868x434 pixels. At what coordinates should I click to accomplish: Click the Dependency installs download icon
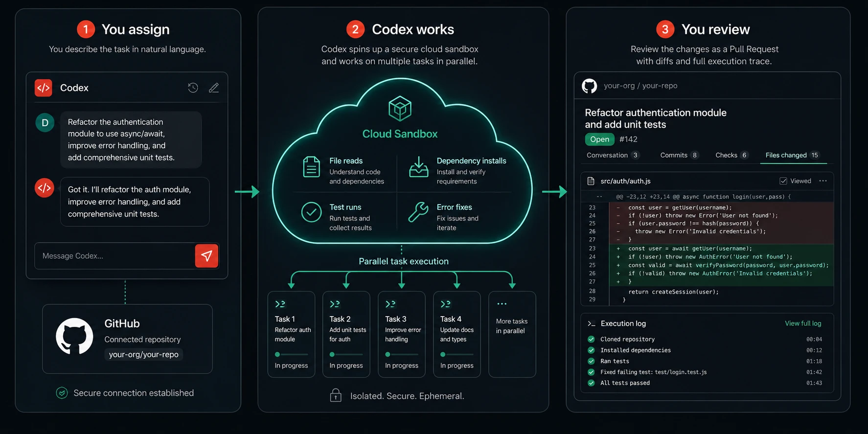point(419,167)
